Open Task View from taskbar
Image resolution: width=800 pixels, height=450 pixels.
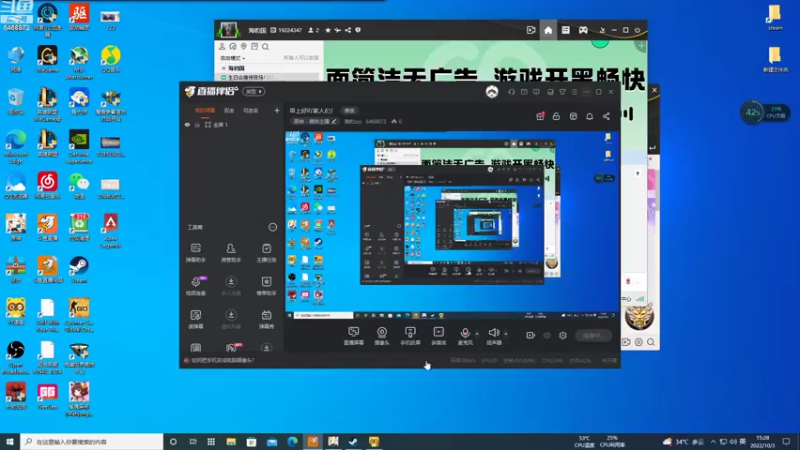[x=193, y=442]
